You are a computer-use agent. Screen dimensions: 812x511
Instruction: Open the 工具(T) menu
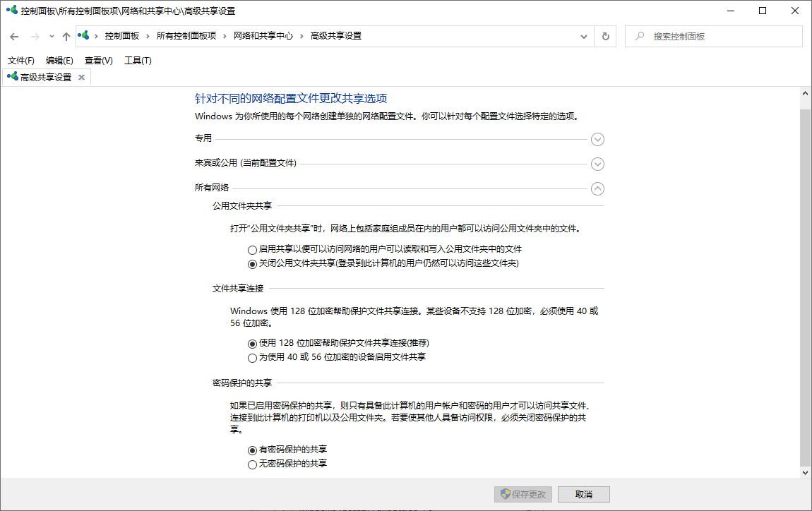(138, 61)
